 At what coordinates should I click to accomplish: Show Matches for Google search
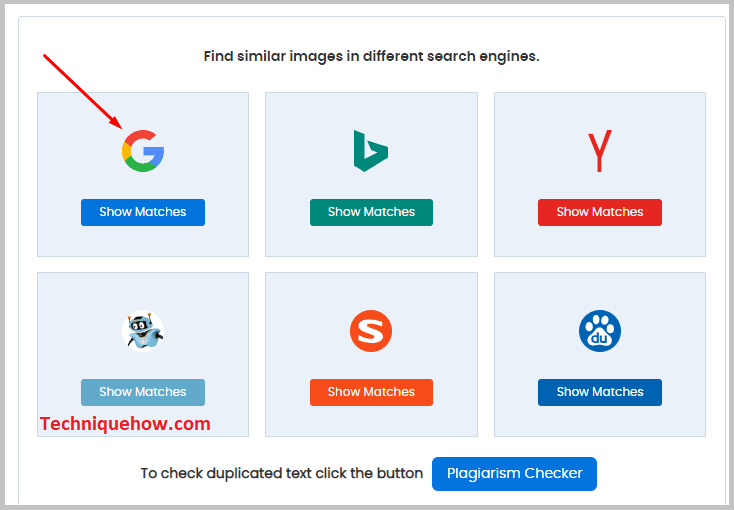click(143, 212)
